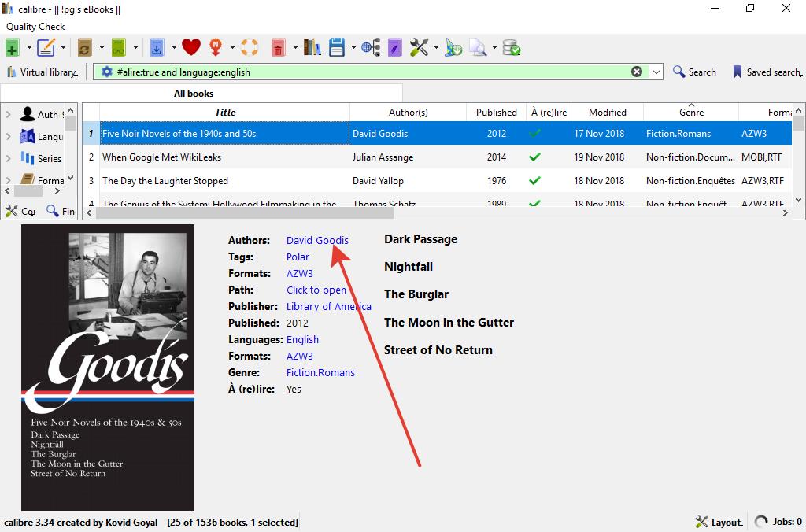Image resolution: width=806 pixels, height=532 pixels.
Task: Click the Polar tag link
Action: [x=298, y=257]
